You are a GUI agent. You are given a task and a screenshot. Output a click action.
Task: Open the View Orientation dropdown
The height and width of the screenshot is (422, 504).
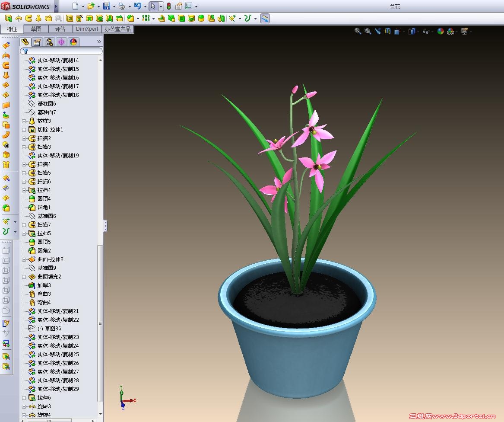coord(397,31)
